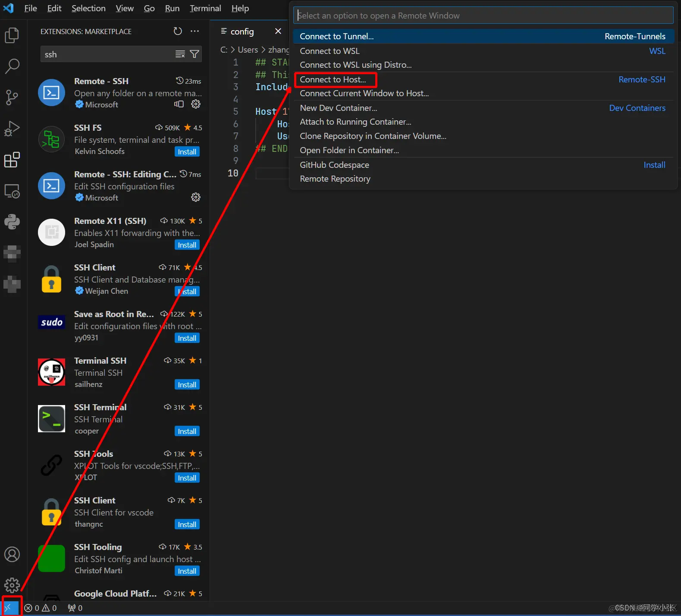Open the Run menu
The image size is (681, 616).
(x=172, y=8)
